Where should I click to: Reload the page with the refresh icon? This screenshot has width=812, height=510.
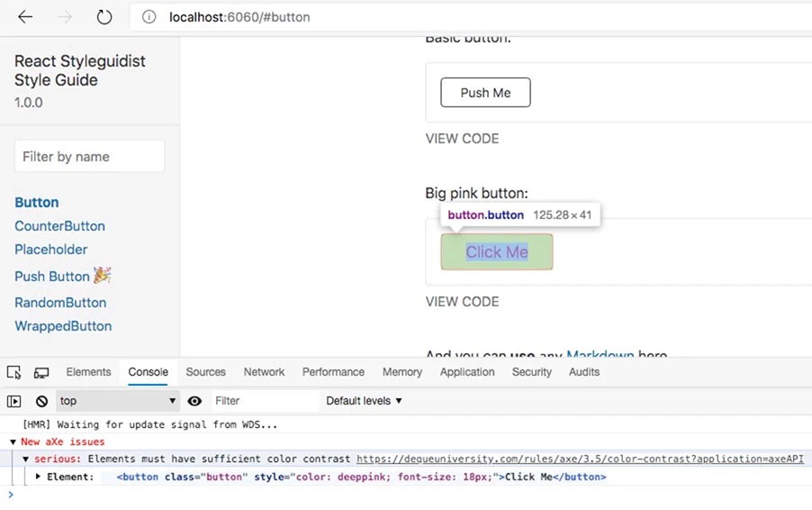[104, 17]
